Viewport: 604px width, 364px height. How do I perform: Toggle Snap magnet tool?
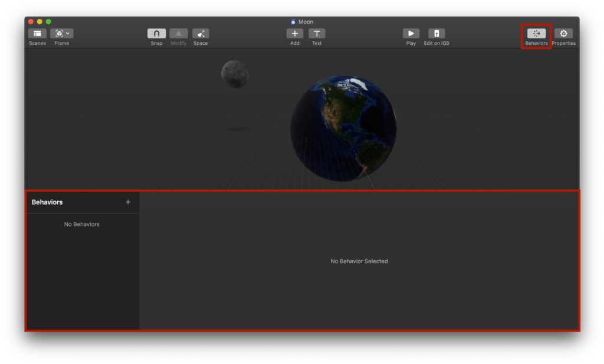pos(156,34)
